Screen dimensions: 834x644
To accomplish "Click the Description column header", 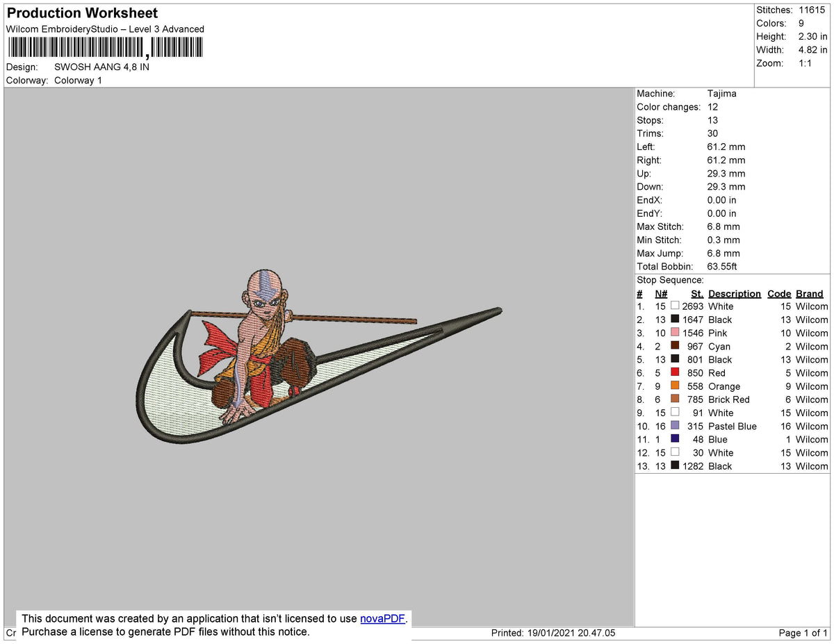I will coord(735,293).
